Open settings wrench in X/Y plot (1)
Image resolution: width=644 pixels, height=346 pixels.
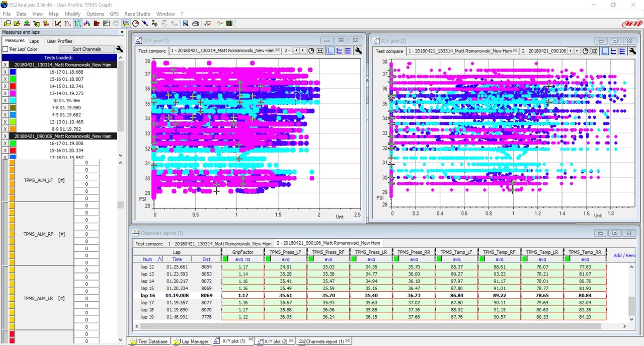pyautogui.click(x=358, y=51)
